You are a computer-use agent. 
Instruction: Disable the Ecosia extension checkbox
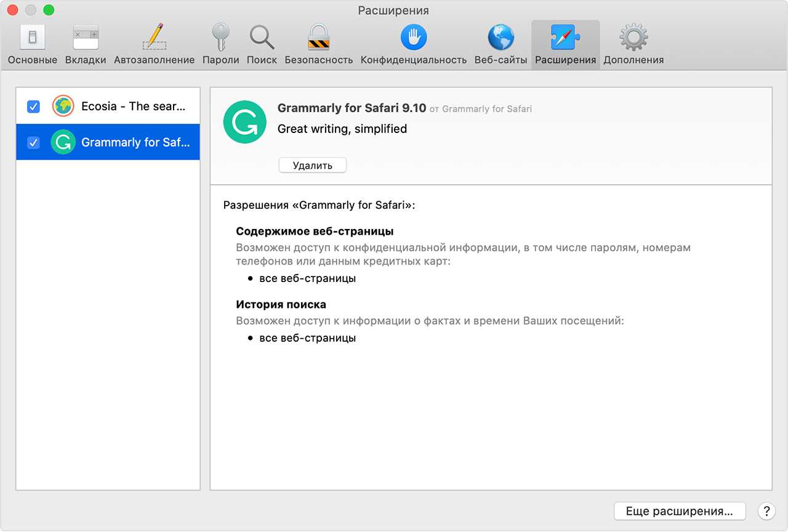coord(34,107)
